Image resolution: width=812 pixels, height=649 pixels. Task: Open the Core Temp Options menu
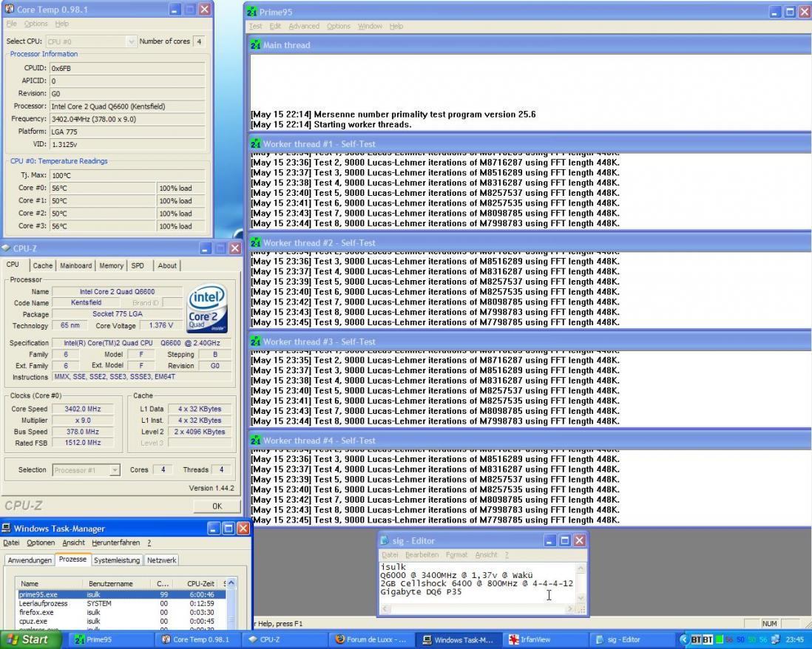pos(35,24)
